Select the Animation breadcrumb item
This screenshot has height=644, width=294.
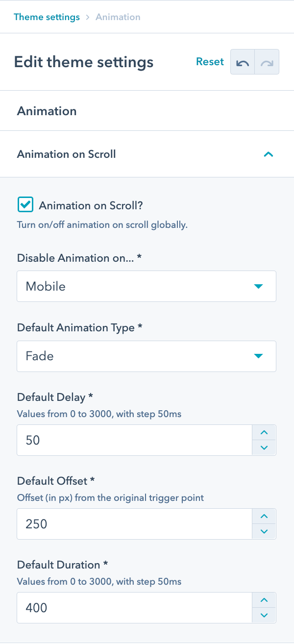[x=118, y=17]
